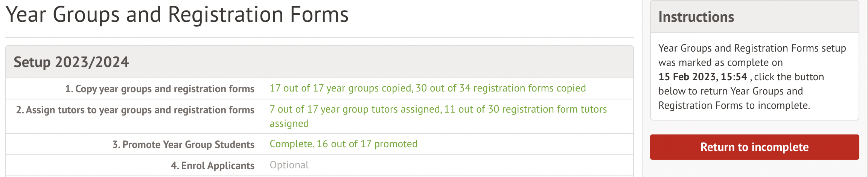Open the '16 out of 17 promoted' link
Viewport: 868px width, 177px height.
367,144
